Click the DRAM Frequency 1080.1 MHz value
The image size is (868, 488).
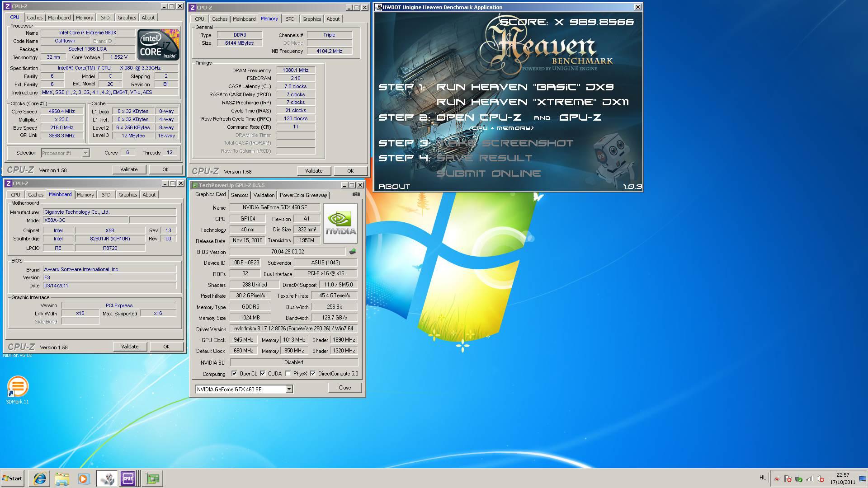pyautogui.click(x=296, y=70)
